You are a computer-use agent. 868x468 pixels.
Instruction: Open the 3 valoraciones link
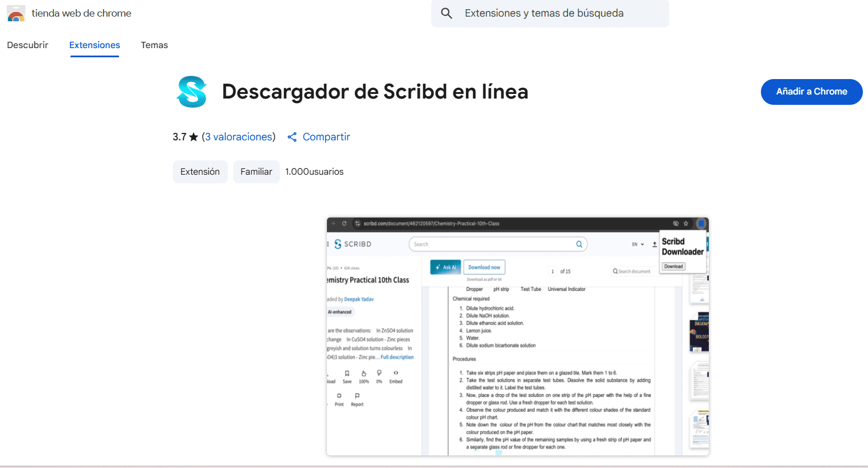pos(239,137)
